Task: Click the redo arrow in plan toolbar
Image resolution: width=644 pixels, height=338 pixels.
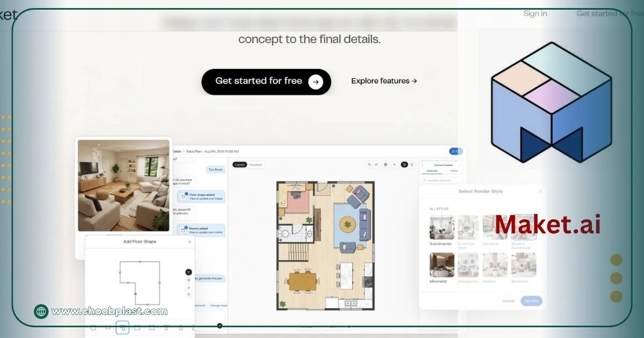Action: point(376,165)
